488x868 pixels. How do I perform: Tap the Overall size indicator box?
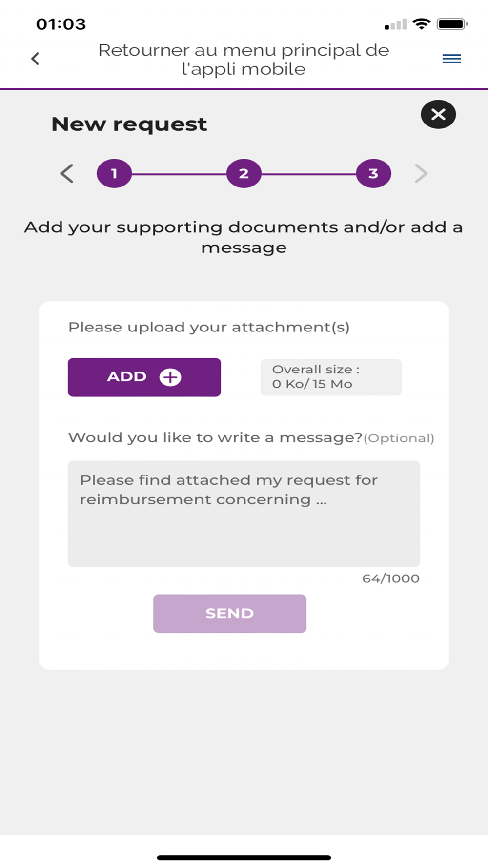(331, 377)
